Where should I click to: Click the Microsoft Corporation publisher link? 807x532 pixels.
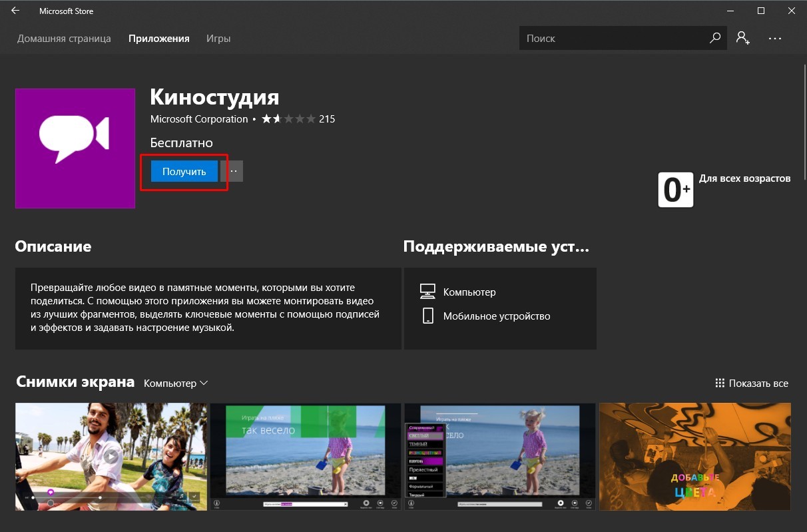pos(199,119)
